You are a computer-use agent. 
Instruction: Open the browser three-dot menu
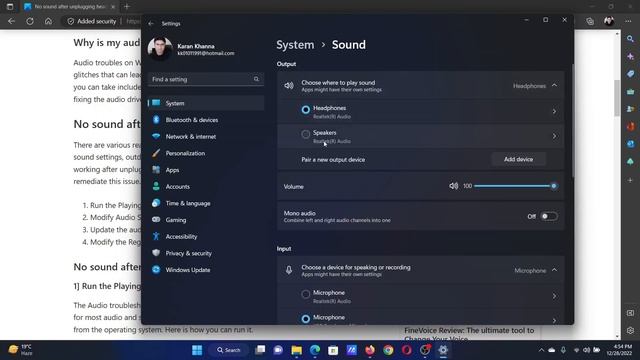[x=628, y=21]
